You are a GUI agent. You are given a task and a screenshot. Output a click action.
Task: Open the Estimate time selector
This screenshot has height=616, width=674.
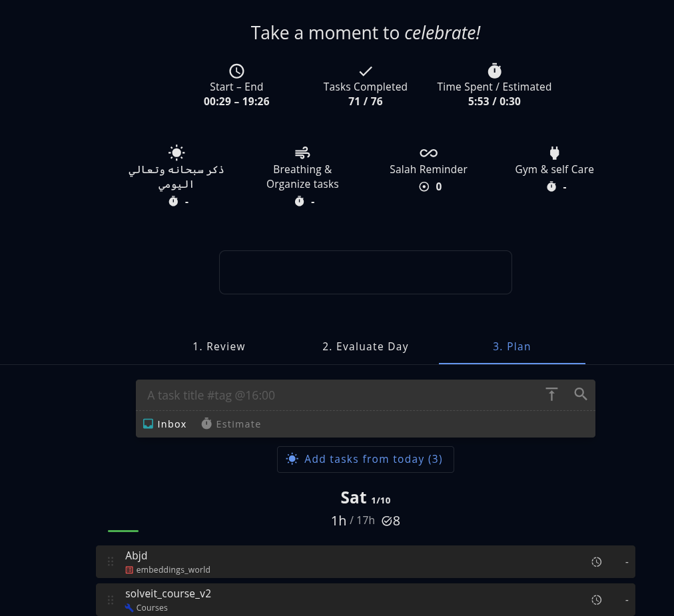click(x=231, y=424)
